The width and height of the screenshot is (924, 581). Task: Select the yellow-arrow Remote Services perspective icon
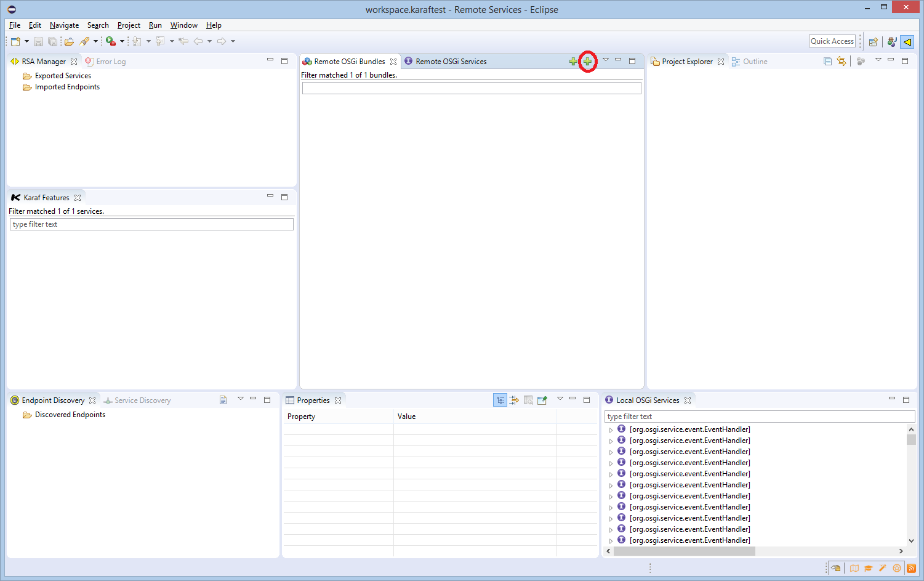907,42
